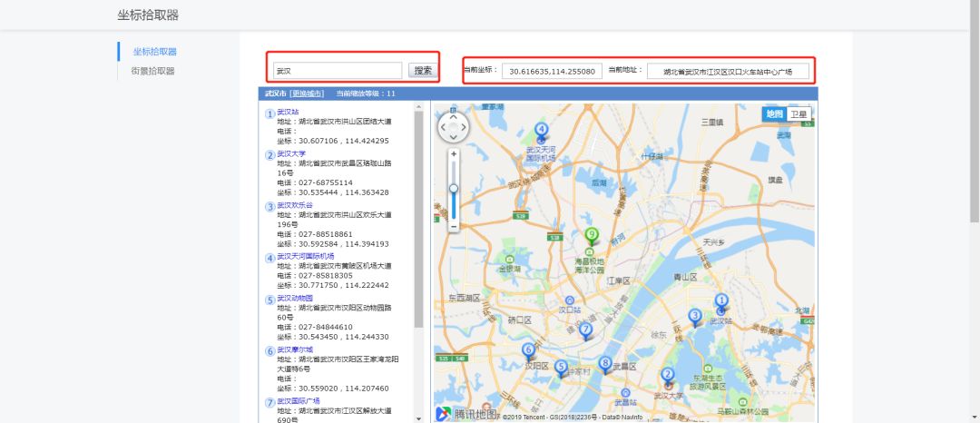Image resolution: width=980 pixels, height=423 pixels.
Task: Click the map zoom slider handle
Action: pos(454,188)
